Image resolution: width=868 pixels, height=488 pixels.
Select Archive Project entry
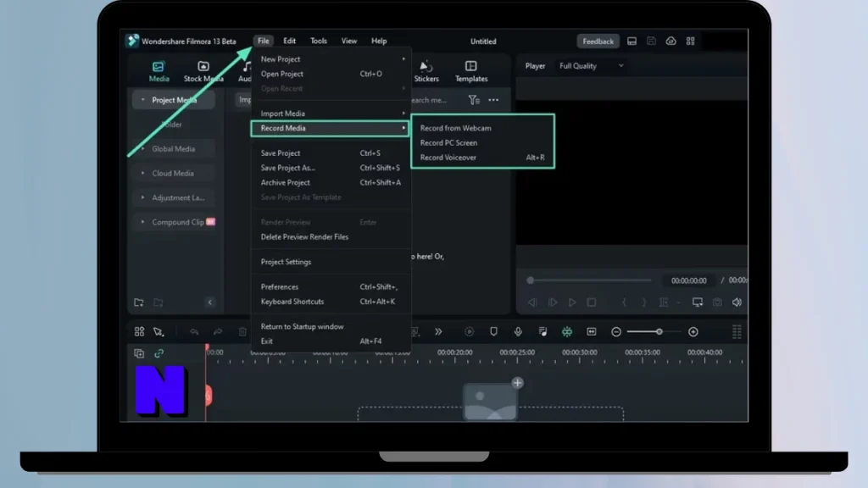[x=331, y=183]
